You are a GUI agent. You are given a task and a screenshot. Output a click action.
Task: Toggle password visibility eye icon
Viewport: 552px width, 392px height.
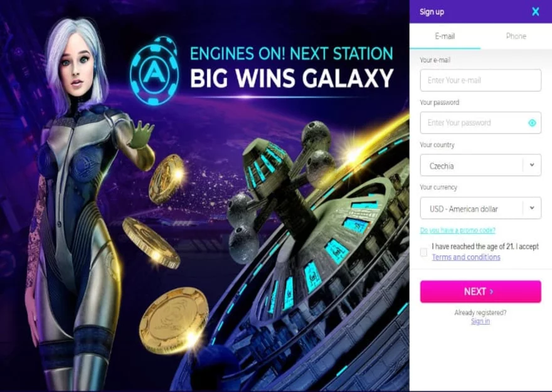[533, 123]
